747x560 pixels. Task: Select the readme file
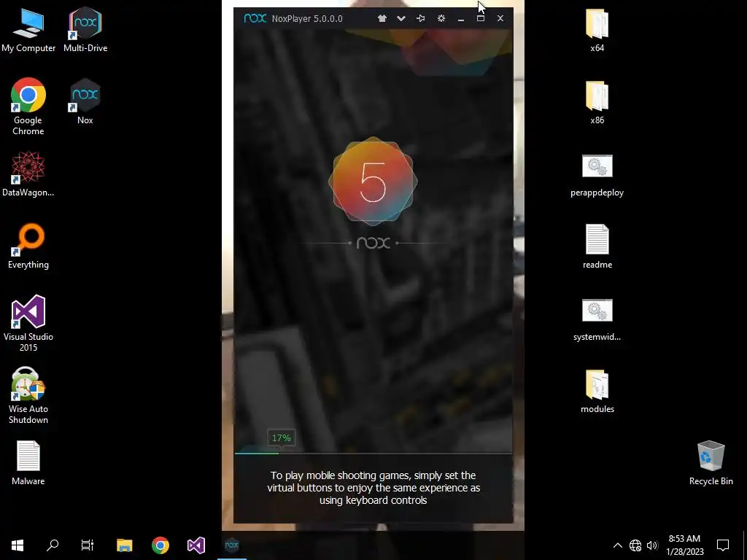pyautogui.click(x=597, y=246)
